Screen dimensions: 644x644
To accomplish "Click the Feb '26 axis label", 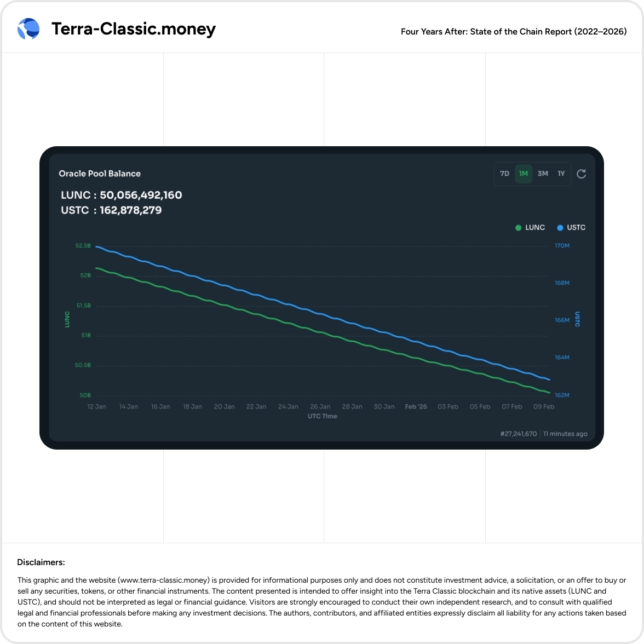I will [416, 406].
